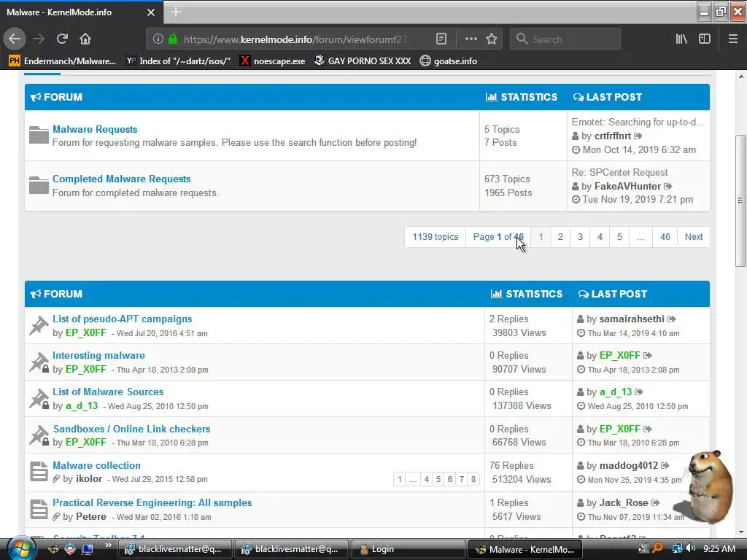The image size is (747, 560).
Task: Click in the browser search box
Action: [x=565, y=39]
